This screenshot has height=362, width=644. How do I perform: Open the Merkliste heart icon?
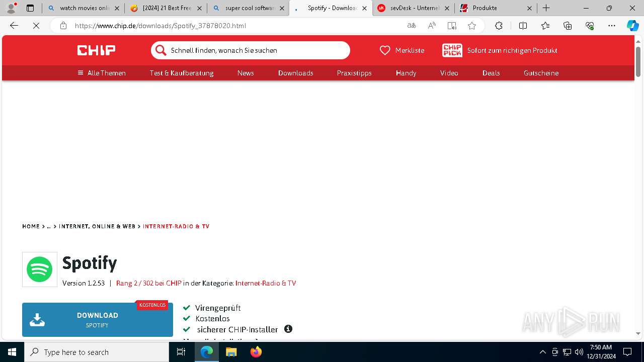click(385, 50)
